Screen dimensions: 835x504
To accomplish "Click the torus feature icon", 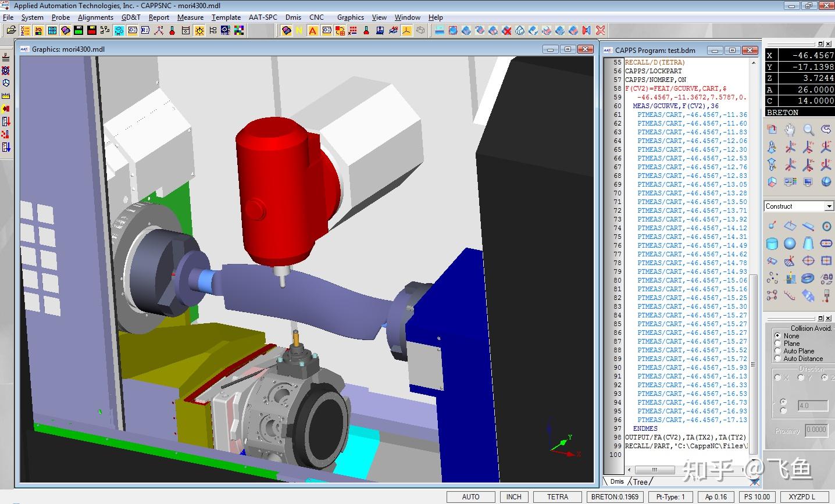I will pyautogui.click(x=808, y=278).
